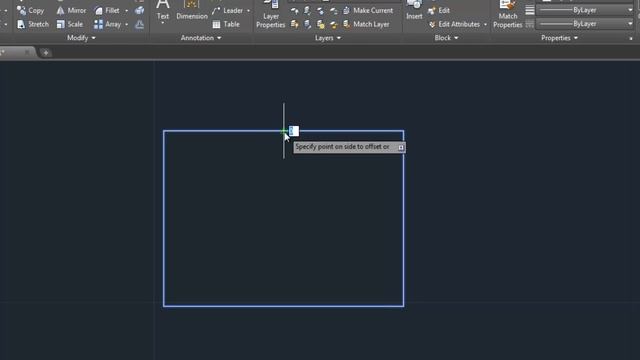Insert a Table
Image resolution: width=640 pixels, height=360 pixels.
pyautogui.click(x=226, y=24)
